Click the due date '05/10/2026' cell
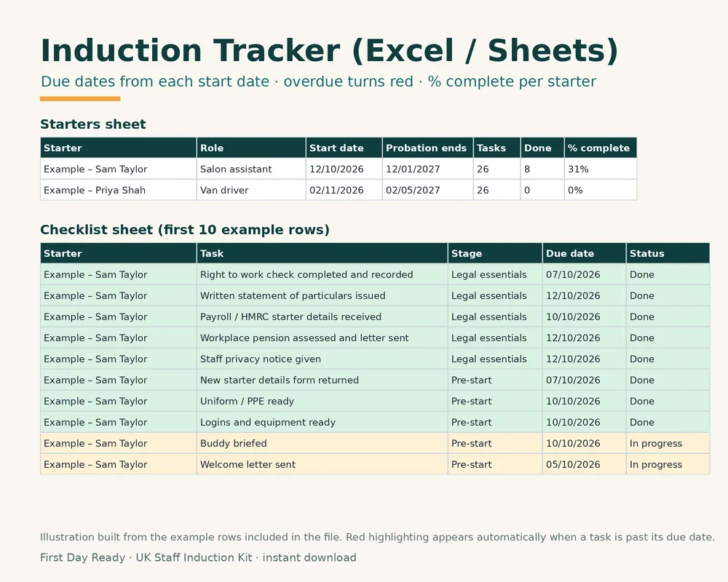 pyautogui.click(x=584, y=465)
